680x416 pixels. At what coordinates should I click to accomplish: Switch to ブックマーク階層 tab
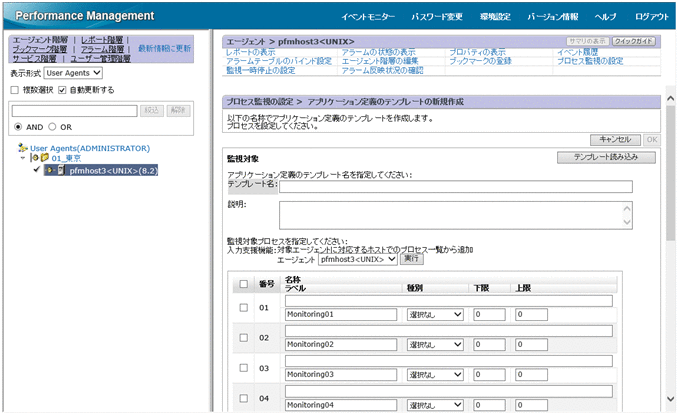tap(39, 49)
